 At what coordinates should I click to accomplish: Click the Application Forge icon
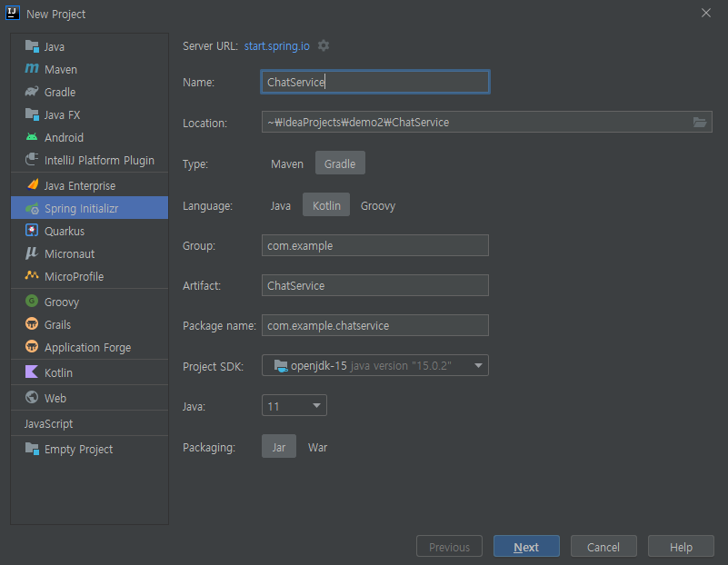click(x=32, y=346)
